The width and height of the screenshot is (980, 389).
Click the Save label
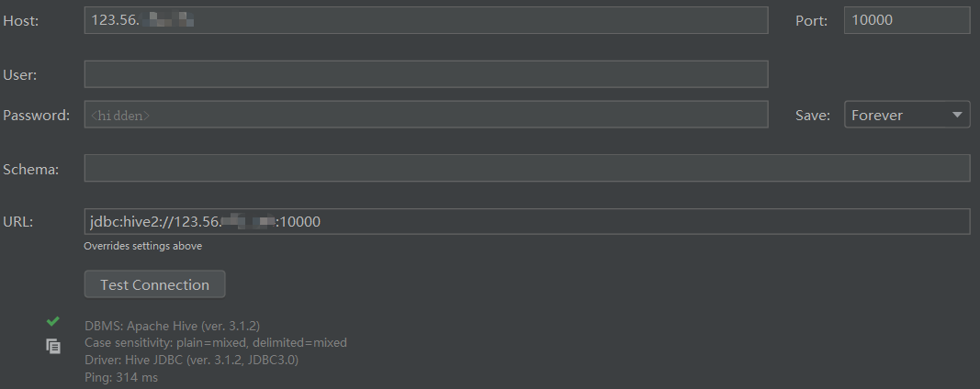click(813, 115)
